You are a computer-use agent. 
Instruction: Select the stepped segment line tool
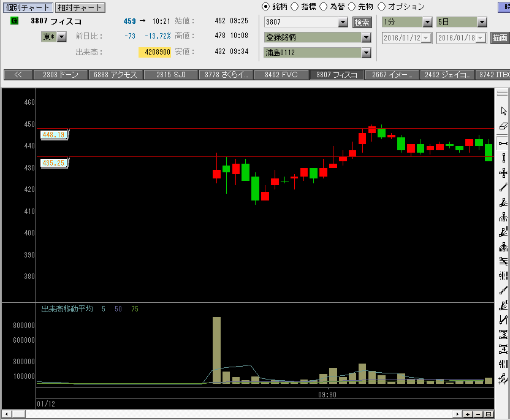click(x=503, y=291)
